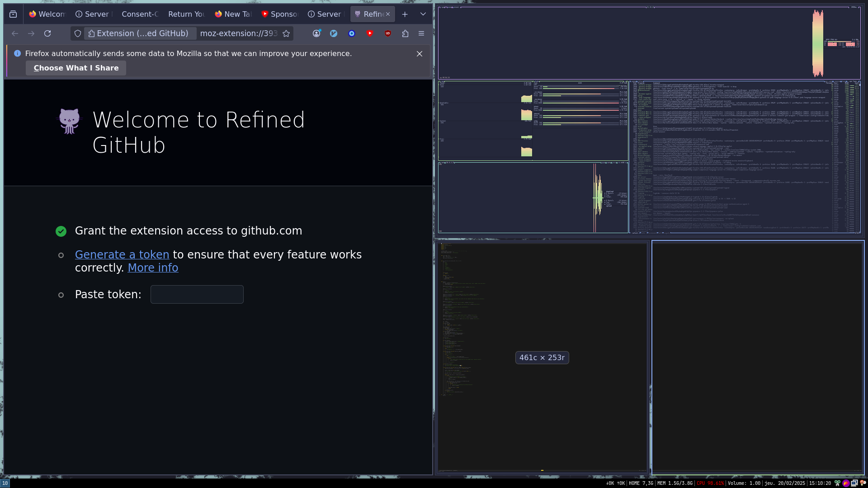Click the Volume: 1.00 status entry
The image size is (868, 488).
click(744, 483)
